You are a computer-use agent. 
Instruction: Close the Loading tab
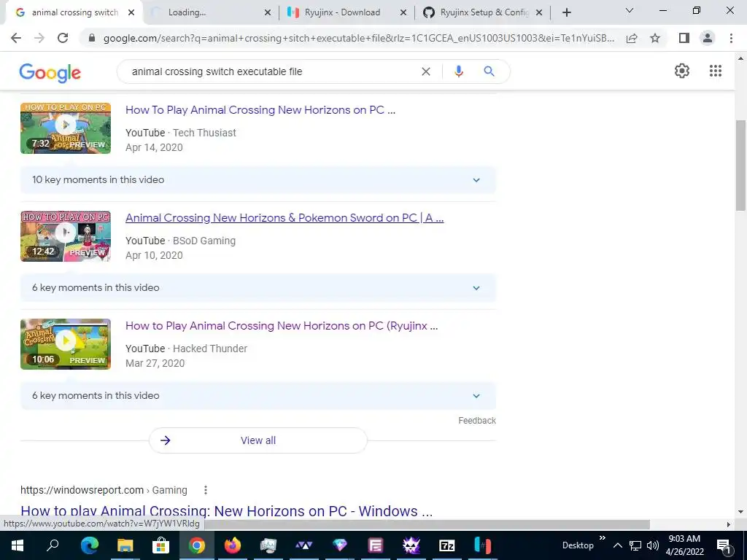[268, 12]
